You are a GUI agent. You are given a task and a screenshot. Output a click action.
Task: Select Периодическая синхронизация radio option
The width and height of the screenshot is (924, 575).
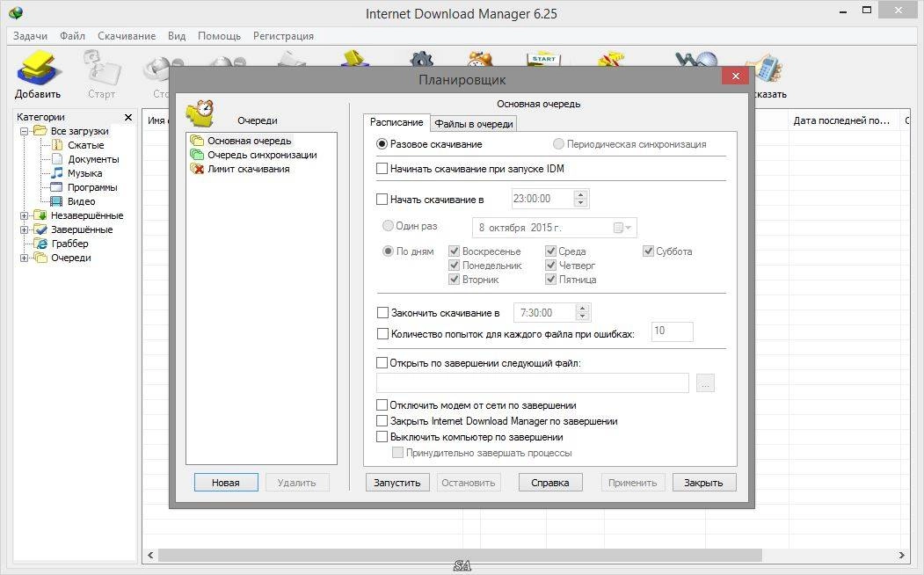[x=558, y=144]
